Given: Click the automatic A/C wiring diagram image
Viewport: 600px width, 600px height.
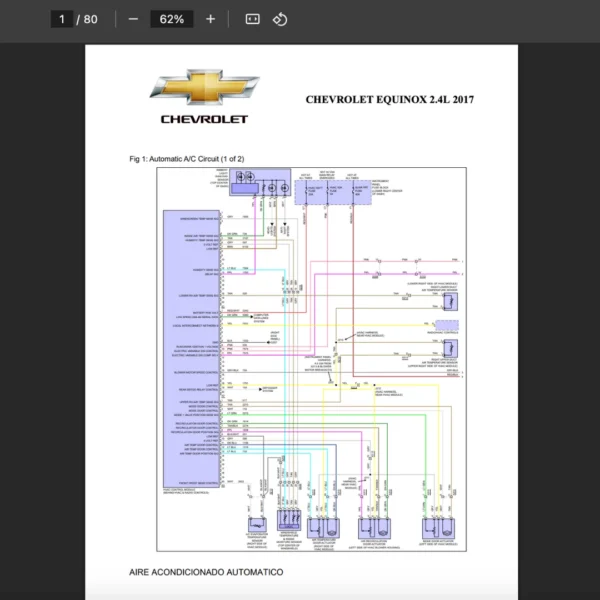Looking at the screenshot, I should click(x=311, y=359).
